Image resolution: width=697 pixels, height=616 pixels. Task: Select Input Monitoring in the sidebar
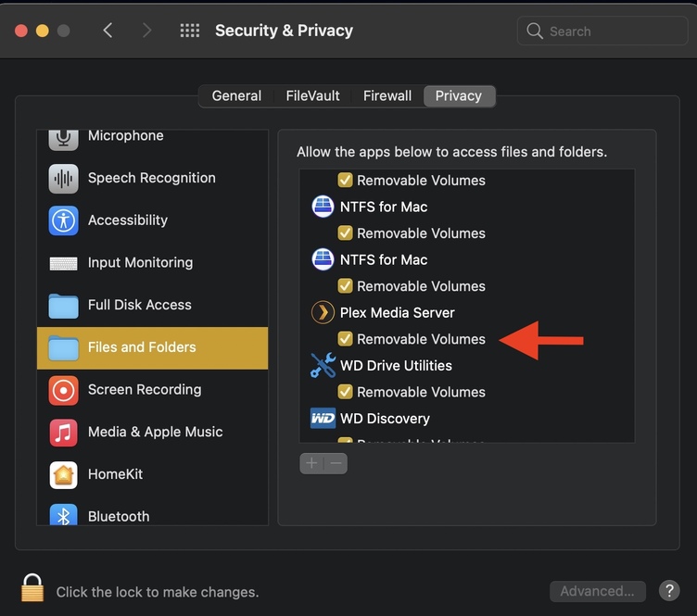tap(152, 263)
